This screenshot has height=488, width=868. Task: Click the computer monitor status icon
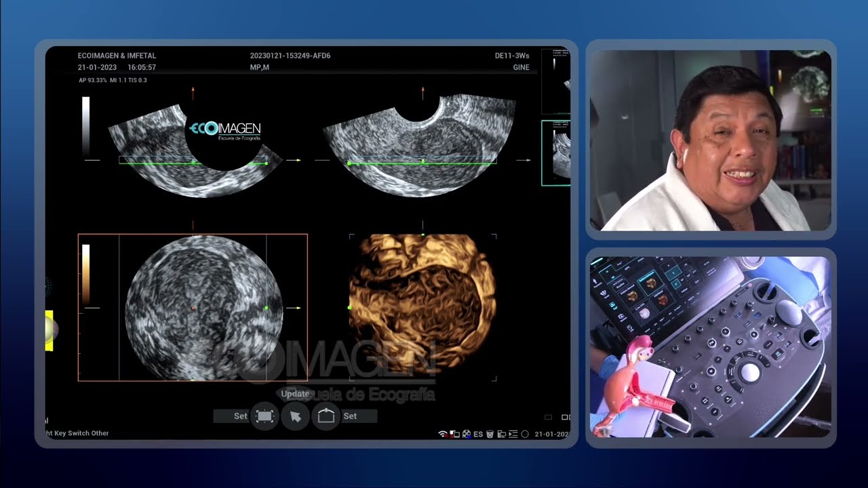click(x=501, y=434)
